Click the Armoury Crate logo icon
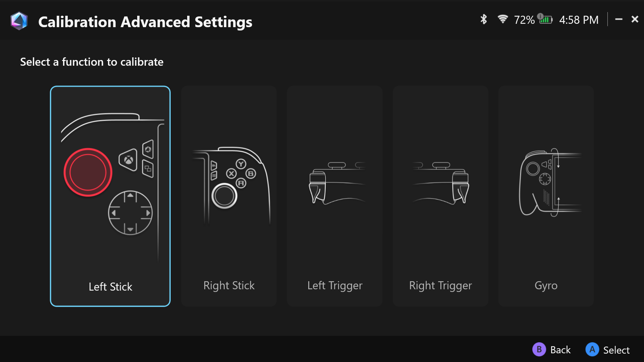This screenshot has height=362, width=644. (19, 21)
